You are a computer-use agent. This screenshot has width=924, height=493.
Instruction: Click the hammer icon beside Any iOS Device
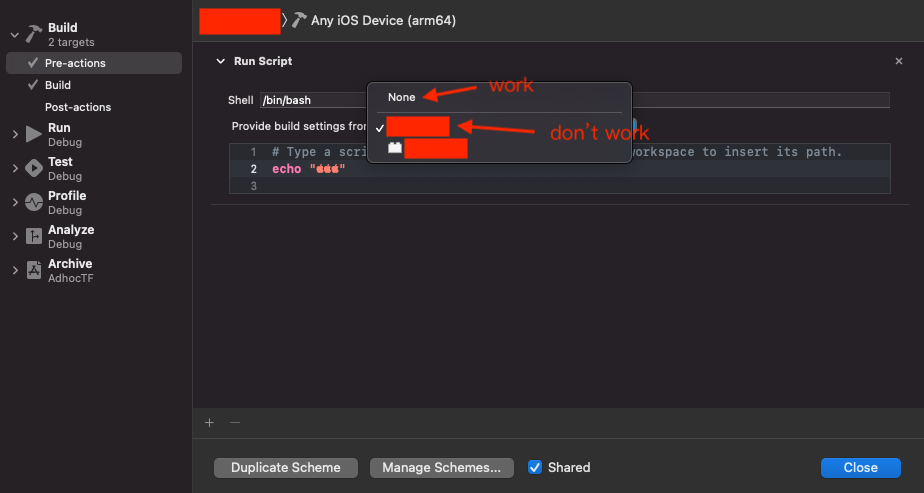299,20
